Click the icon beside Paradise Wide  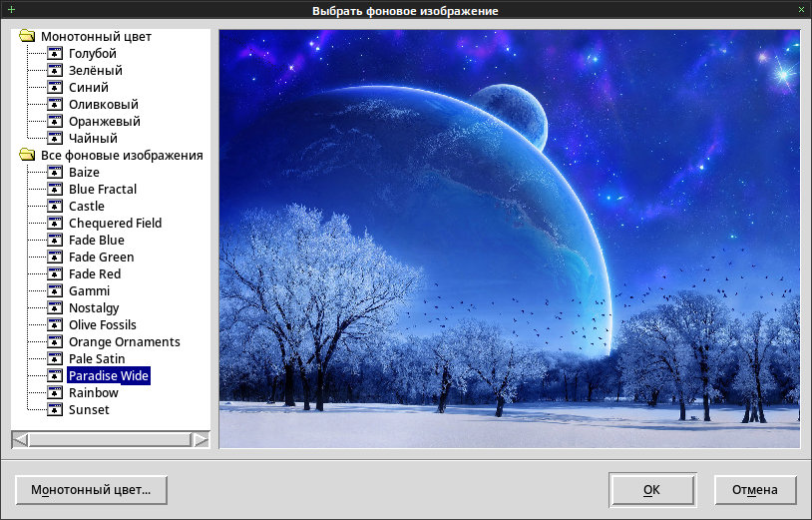pyautogui.click(x=55, y=375)
